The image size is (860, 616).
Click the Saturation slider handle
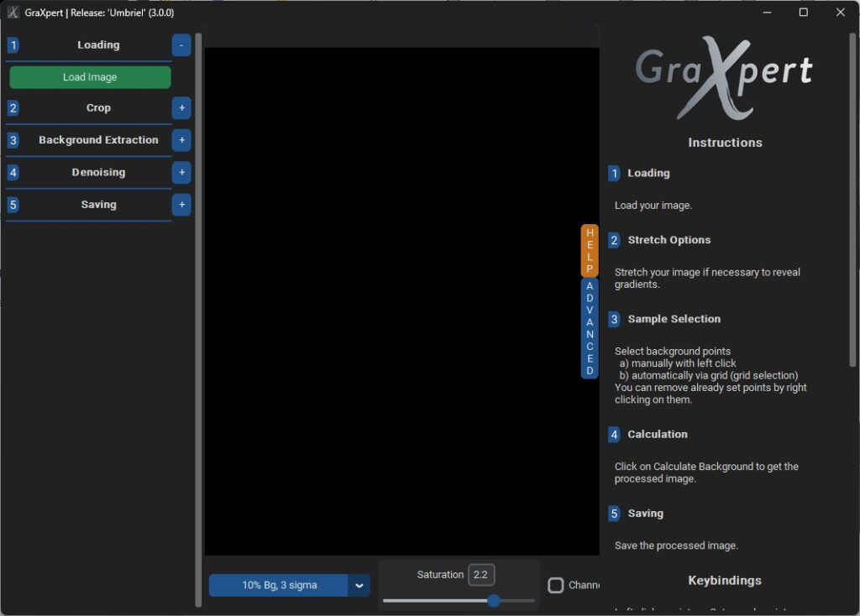coord(493,601)
